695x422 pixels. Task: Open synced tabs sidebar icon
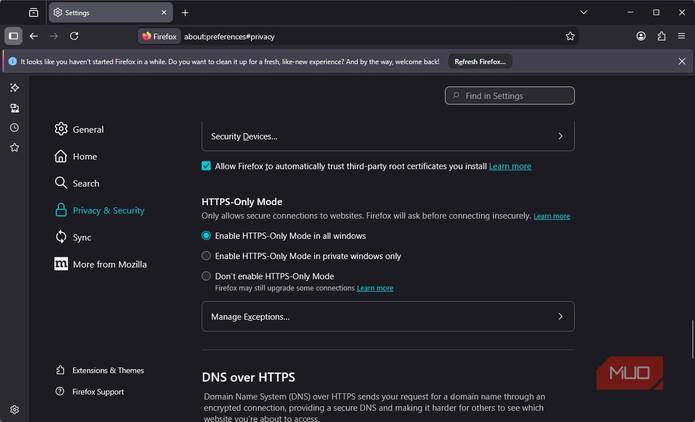point(15,108)
